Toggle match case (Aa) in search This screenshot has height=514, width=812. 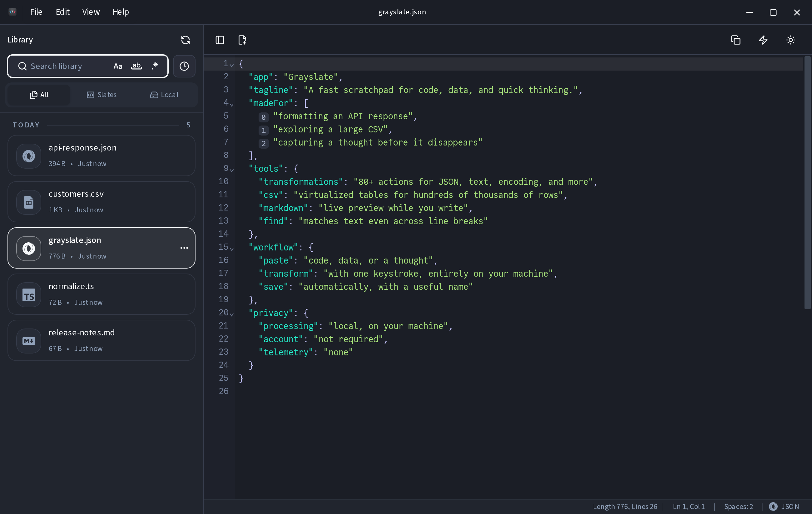(x=118, y=66)
